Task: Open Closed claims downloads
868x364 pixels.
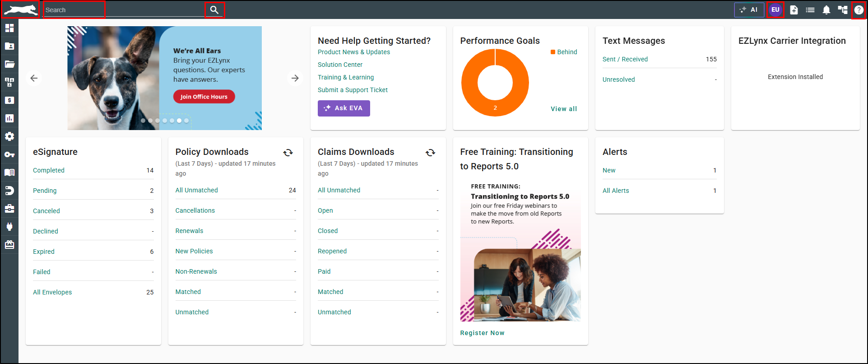Action: [x=328, y=231]
